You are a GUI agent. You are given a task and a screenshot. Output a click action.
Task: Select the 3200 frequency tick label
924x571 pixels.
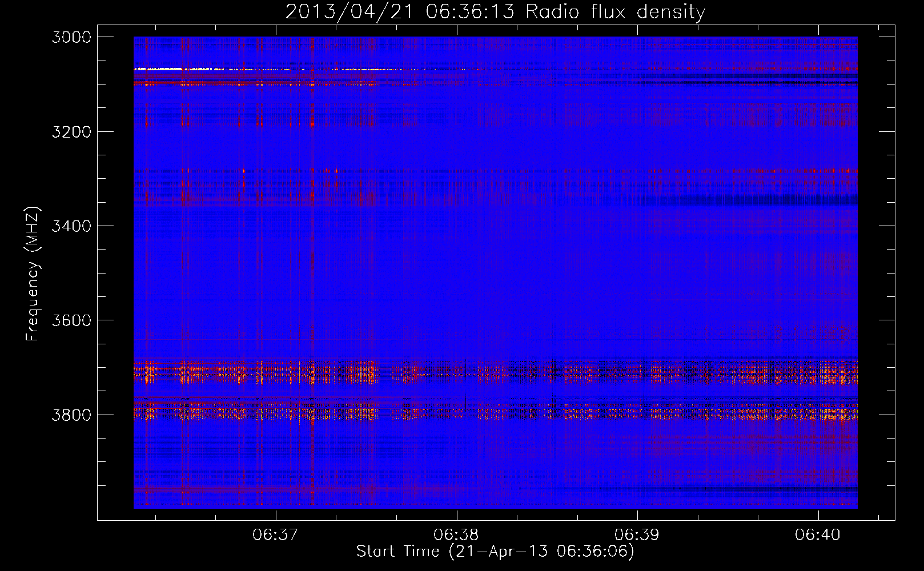(71, 132)
